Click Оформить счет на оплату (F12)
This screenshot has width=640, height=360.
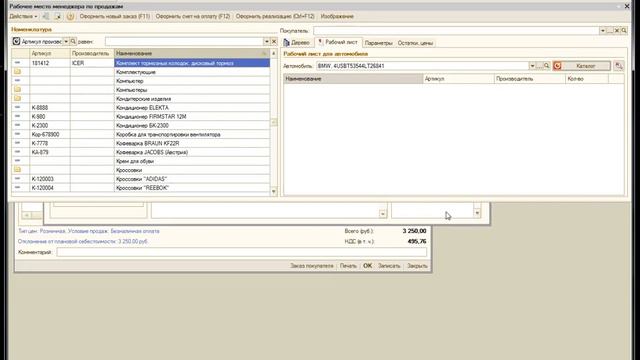193,16
